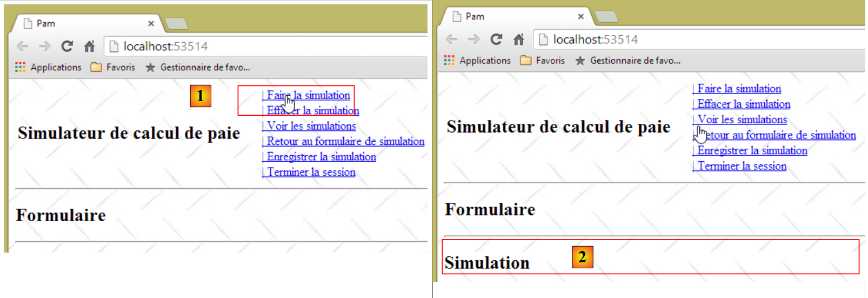Click 'Effacer la simulation' link in right page
Viewport: 868px width, 298px height.
click(x=743, y=104)
